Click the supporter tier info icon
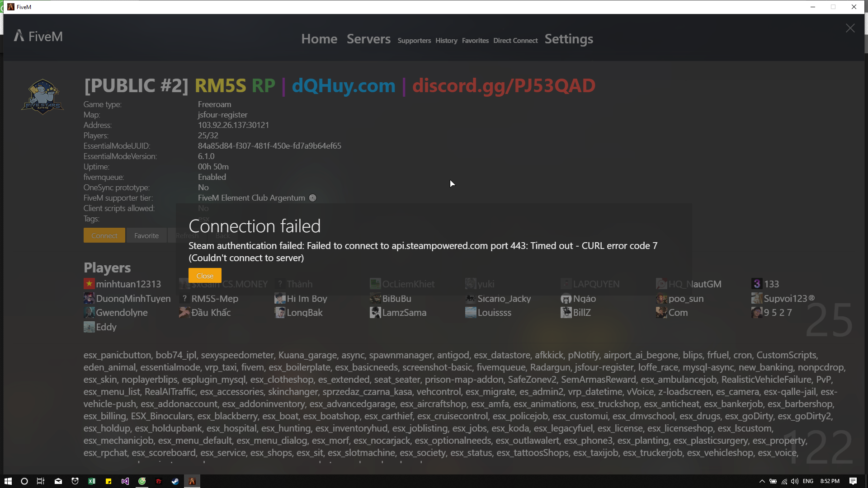This screenshot has width=868, height=488. (312, 198)
